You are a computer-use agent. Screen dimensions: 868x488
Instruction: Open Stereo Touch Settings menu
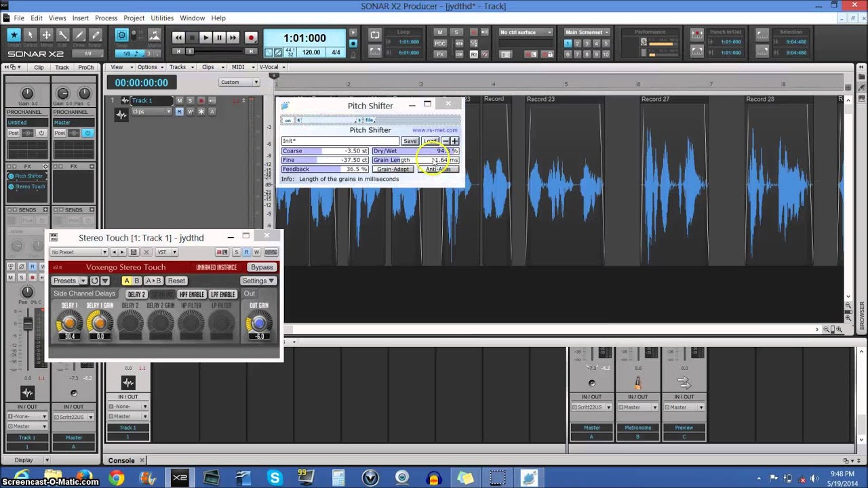258,281
